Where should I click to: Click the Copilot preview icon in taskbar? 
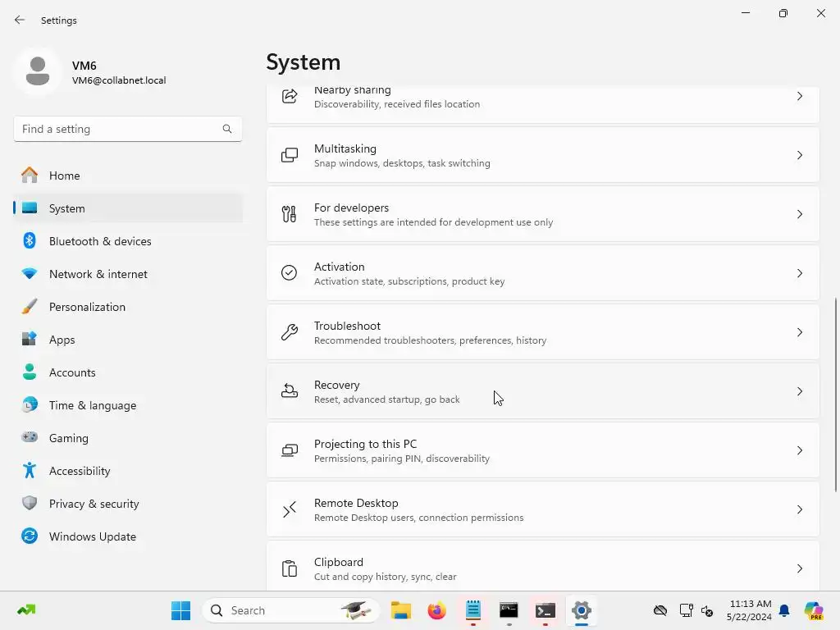[813, 610]
